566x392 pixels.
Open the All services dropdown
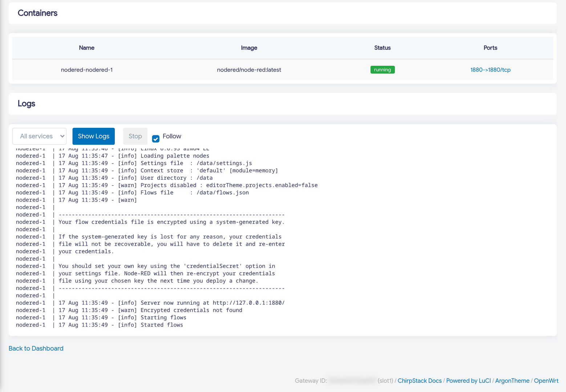pyautogui.click(x=39, y=136)
